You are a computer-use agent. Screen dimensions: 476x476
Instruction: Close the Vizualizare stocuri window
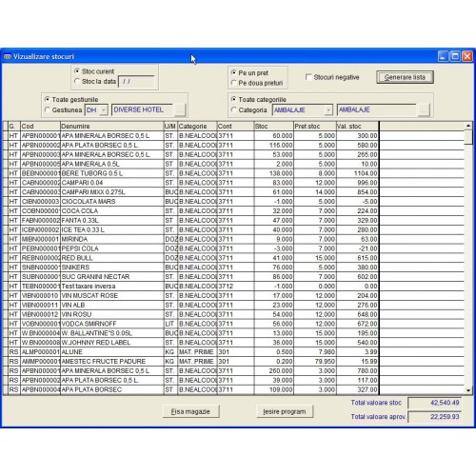[467, 56]
